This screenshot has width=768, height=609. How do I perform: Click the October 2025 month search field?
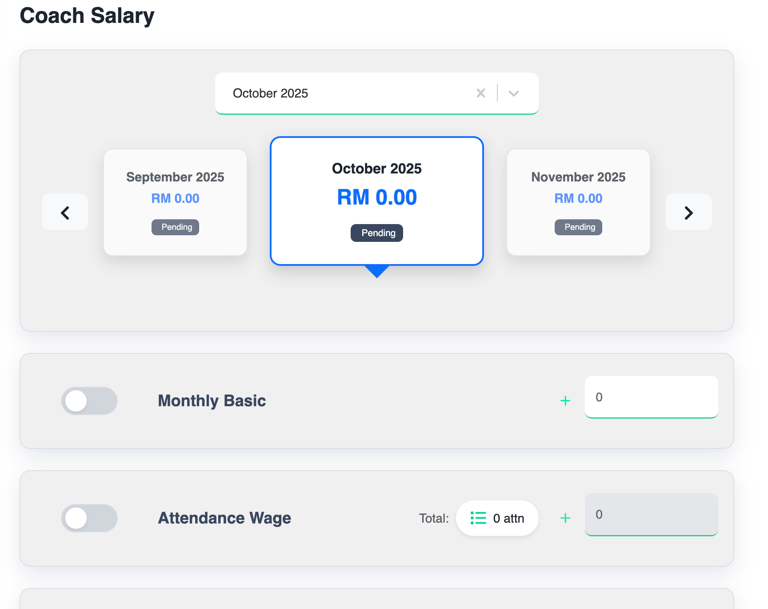click(345, 93)
